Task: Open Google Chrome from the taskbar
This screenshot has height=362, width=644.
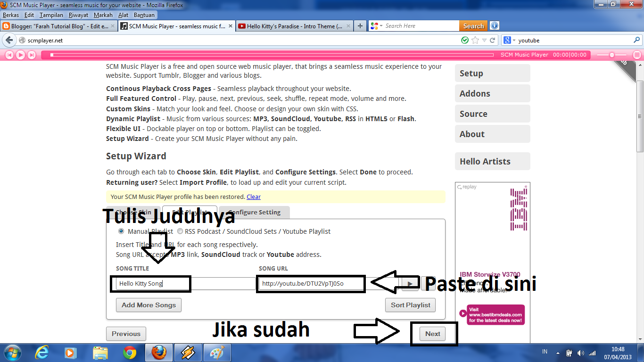Action: point(130,352)
